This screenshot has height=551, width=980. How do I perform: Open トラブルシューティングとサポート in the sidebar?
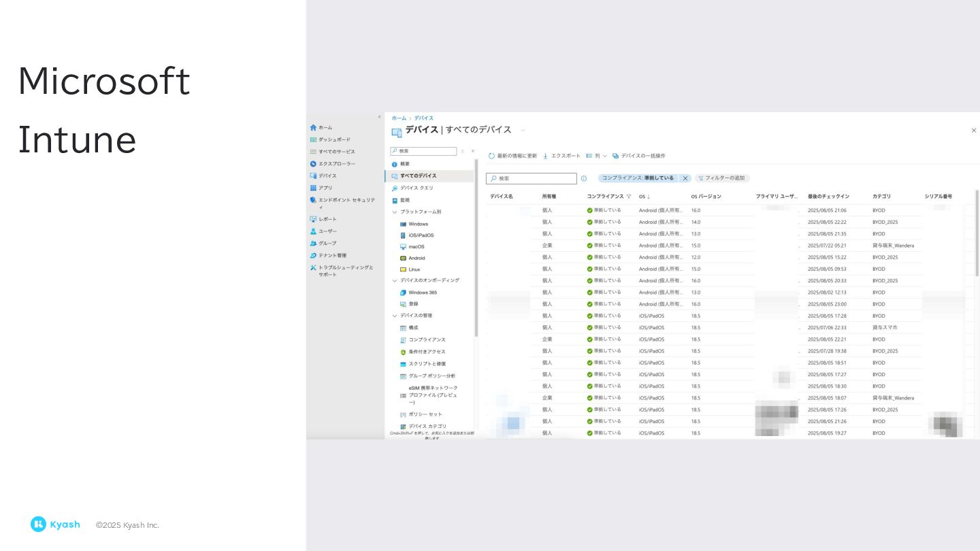[342, 271]
